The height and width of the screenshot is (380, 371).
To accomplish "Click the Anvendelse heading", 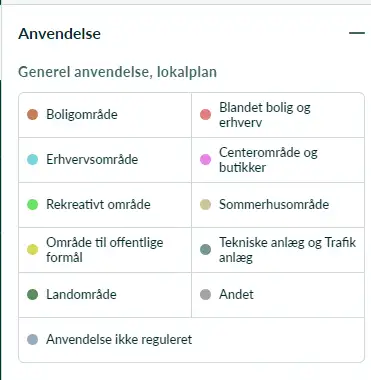I will pos(59,34).
